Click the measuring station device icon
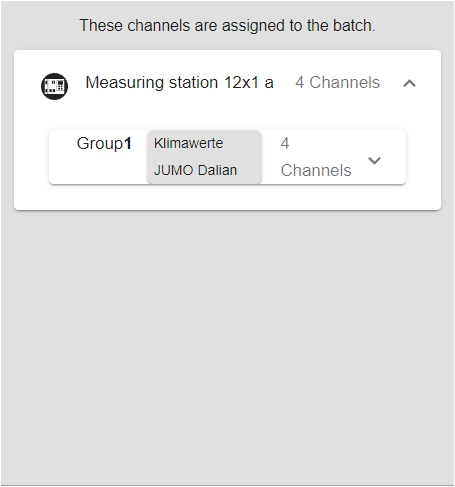This screenshot has height=487, width=455. pyautogui.click(x=54, y=86)
